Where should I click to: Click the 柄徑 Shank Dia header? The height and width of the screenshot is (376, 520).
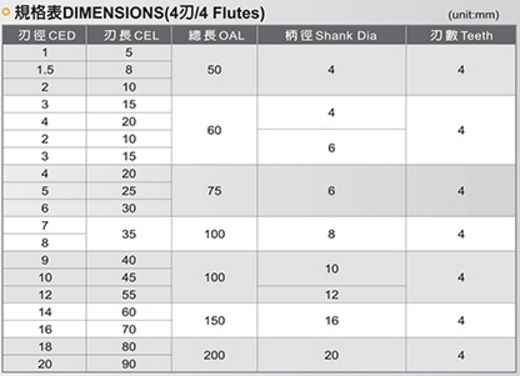[331, 35]
